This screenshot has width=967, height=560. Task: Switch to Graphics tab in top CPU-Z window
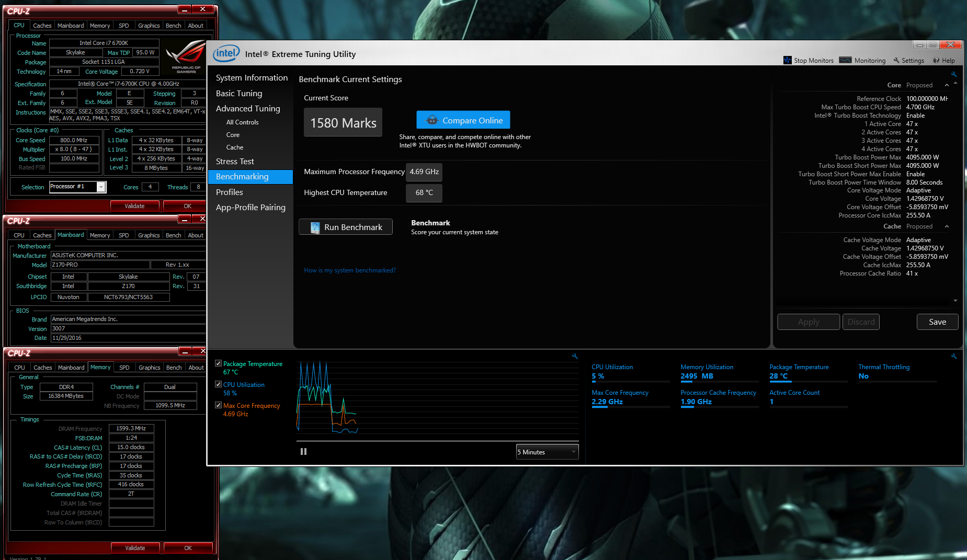click(149, 26)
